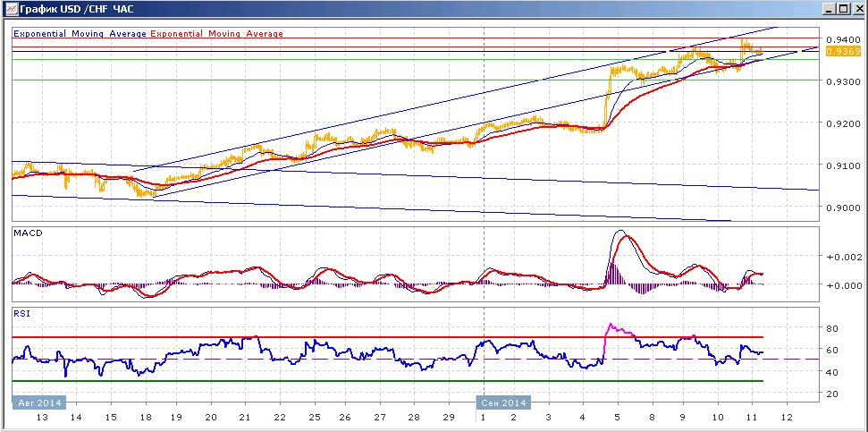
Task: Click the RSI 60 scale value
Action: click(x=832, y=350)
